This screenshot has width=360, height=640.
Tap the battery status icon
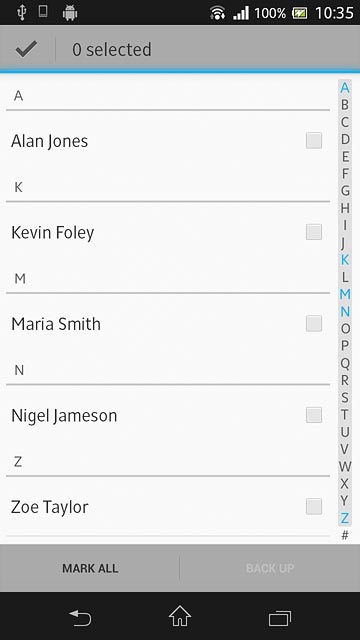(300, 13)
